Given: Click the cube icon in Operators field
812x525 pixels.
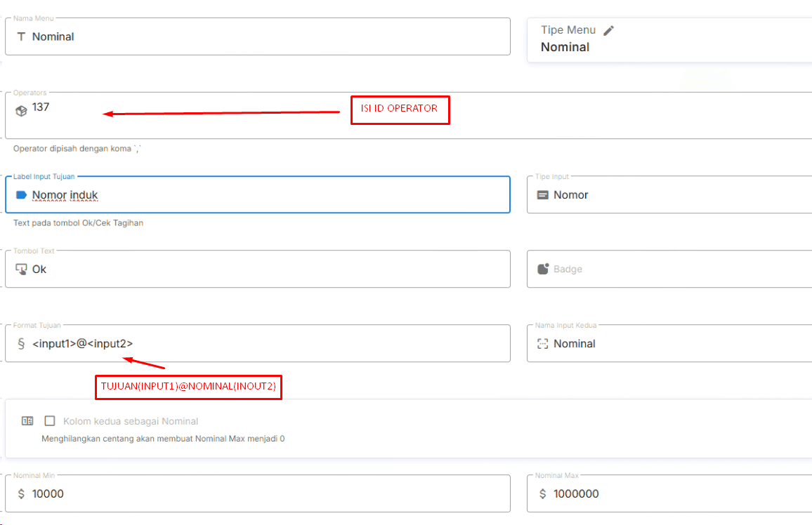Looking at the screenshot, I should tap(21, 111).
